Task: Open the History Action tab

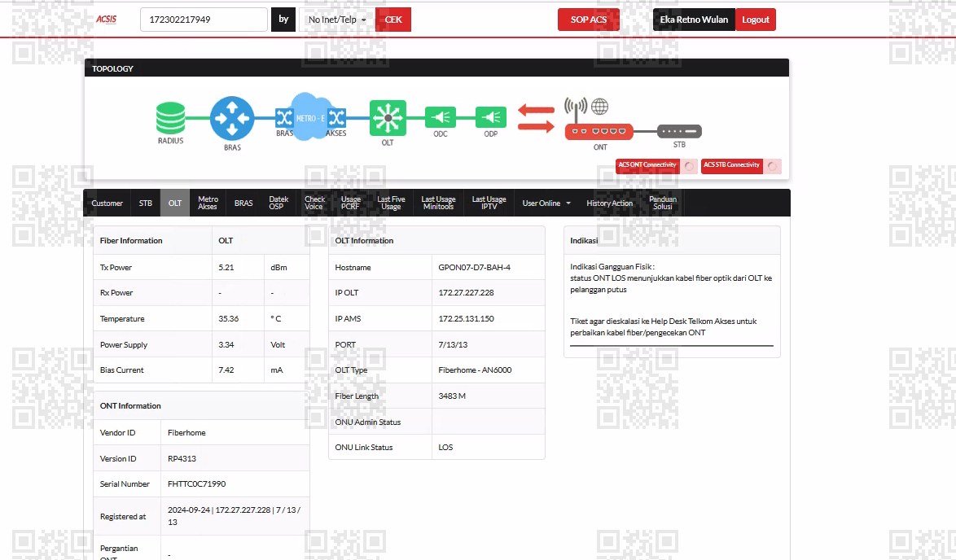Action: click(x=610, y=203)
